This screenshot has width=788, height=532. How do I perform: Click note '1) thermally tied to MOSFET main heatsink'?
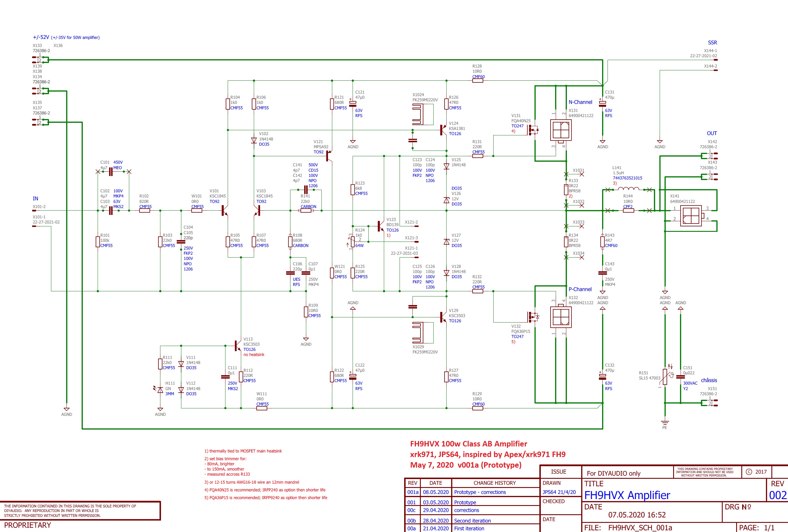[243, 451]
